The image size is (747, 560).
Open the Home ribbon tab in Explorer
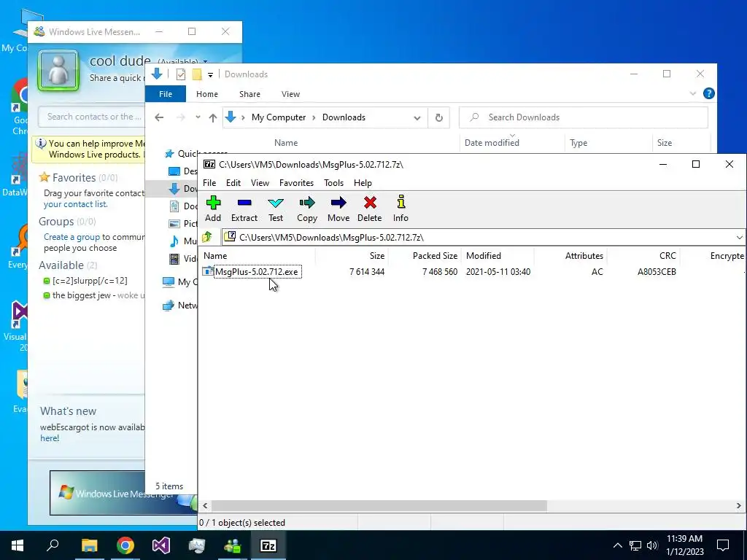(x=206, y=94)
